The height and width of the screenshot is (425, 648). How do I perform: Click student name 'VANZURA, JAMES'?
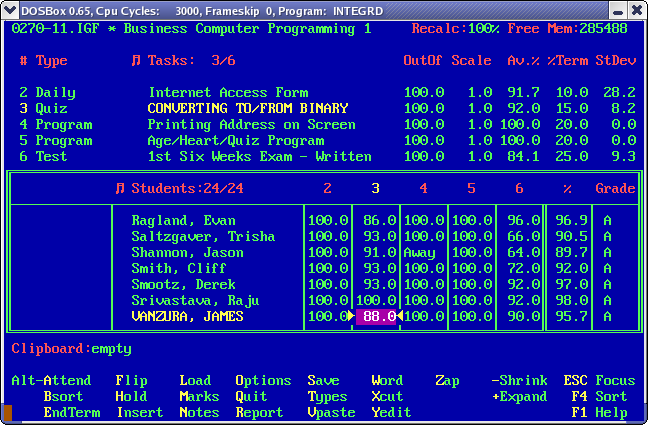pos(187,317)
